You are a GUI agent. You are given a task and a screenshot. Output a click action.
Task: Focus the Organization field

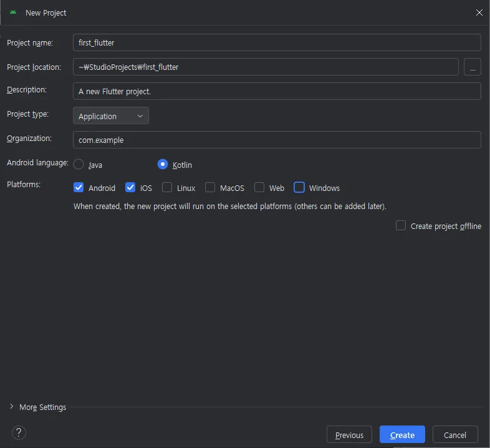point(277,140)
